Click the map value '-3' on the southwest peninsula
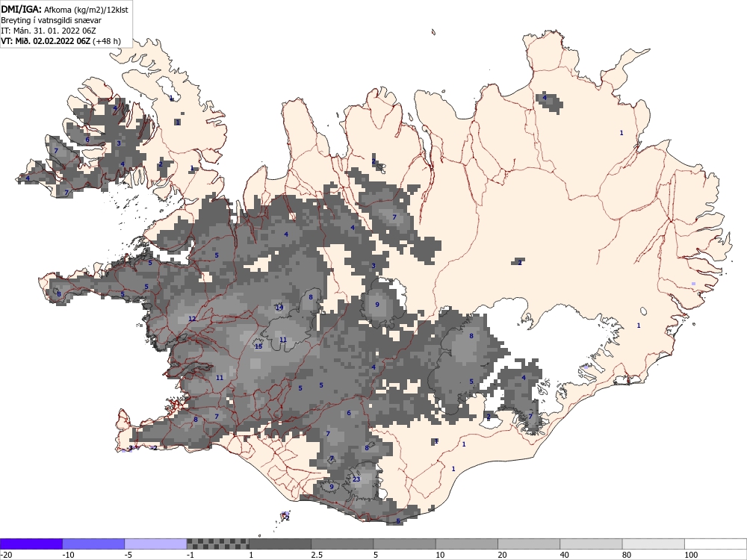 point(129,448)
